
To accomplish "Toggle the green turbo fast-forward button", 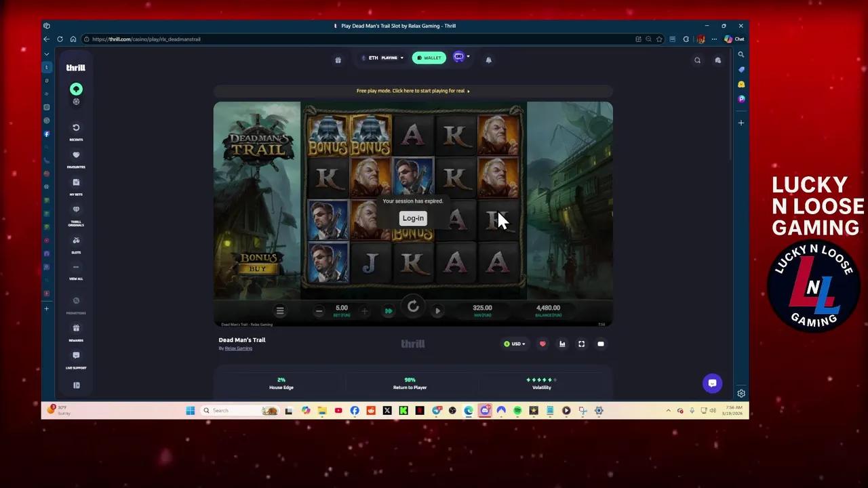I will pos(389,311).
